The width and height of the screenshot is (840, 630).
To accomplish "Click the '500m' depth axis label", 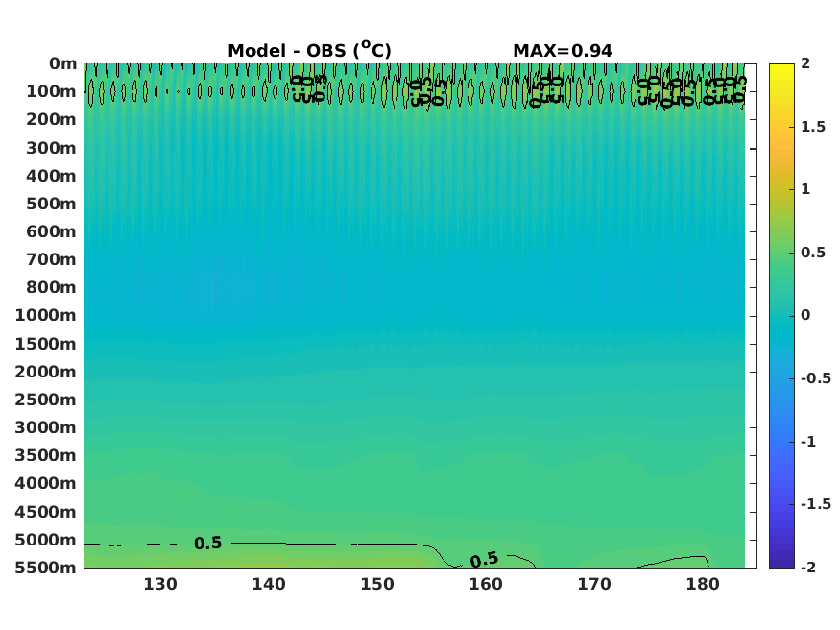I will point(52,204).
